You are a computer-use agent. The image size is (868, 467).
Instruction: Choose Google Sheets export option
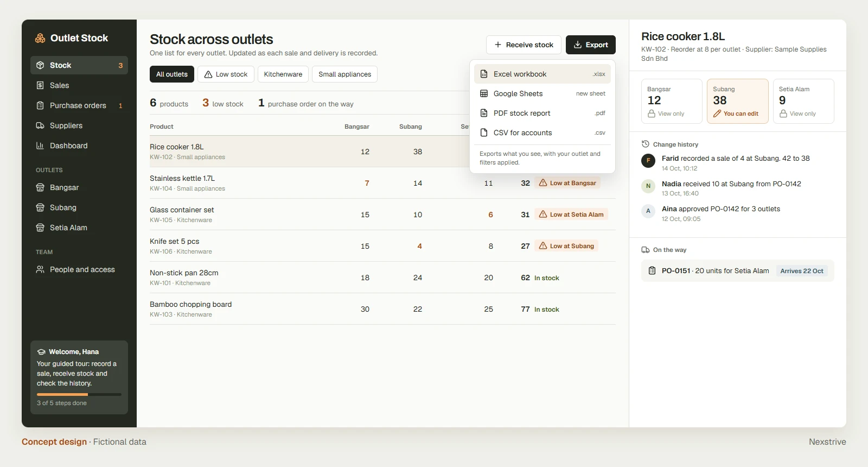542,93
